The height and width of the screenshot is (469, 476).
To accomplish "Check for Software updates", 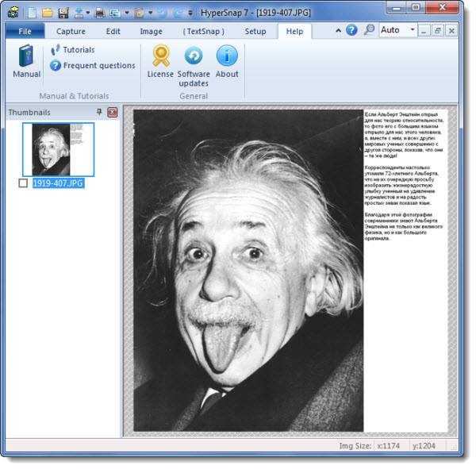I will coord(194,65).
